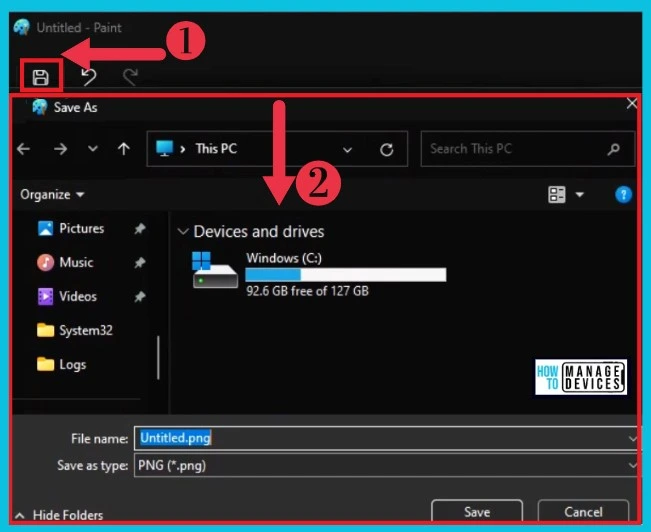This screenshot has height=532, width=651.
Task: Open the view options arrow
Action: point(580,194)
